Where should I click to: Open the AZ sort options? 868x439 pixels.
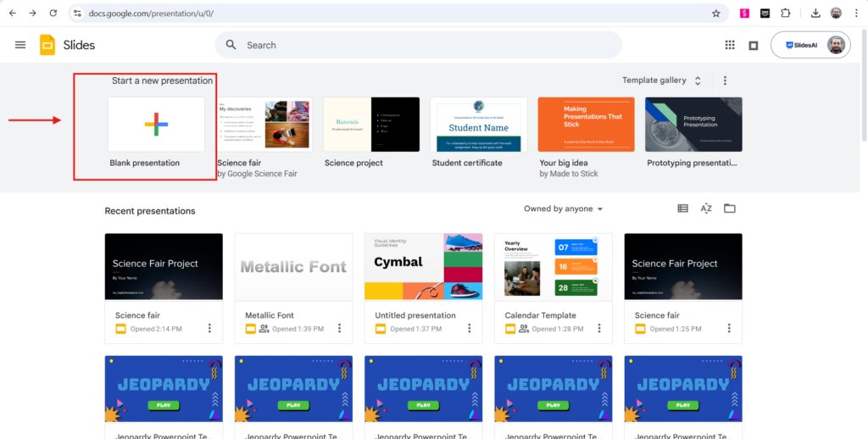pyautogui.click(x=706, y=208)
